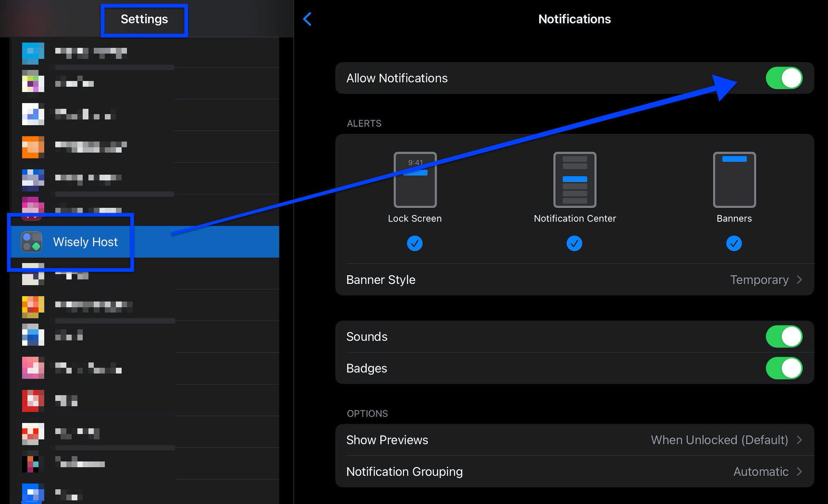Disable the Badges switch
The width and height of the screenshot is (828, 504).
(784, 368)
